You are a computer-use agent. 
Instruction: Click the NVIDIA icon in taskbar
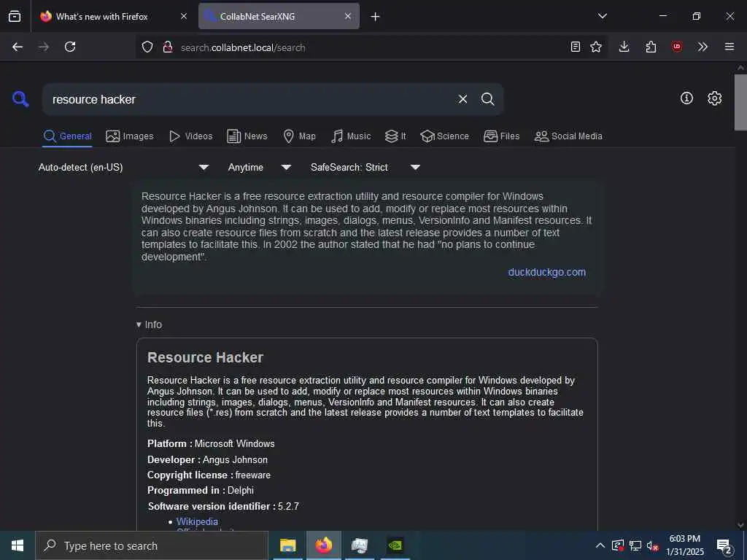pyautogui.click(x=395, y=545)
